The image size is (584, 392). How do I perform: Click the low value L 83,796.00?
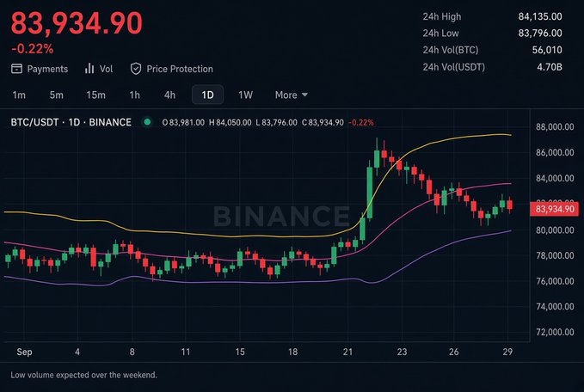pyautogui.click(x=276, y=122)
